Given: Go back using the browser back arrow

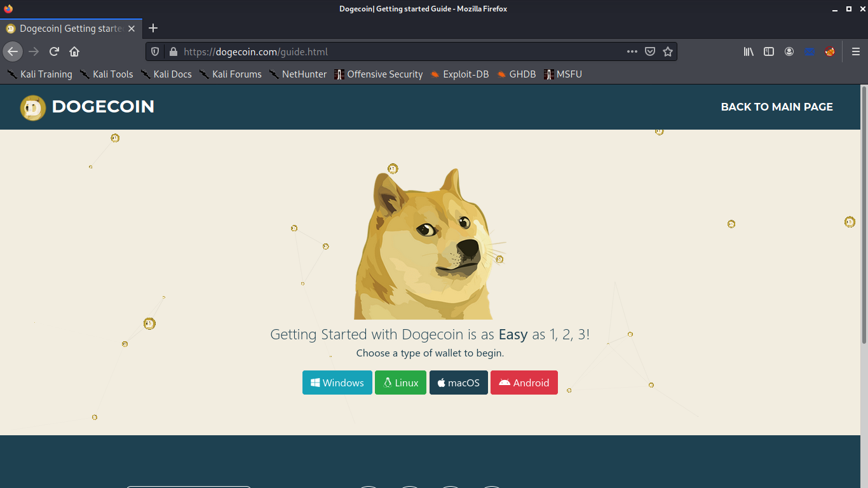Looking at the screenshot, I should (13, 51).
